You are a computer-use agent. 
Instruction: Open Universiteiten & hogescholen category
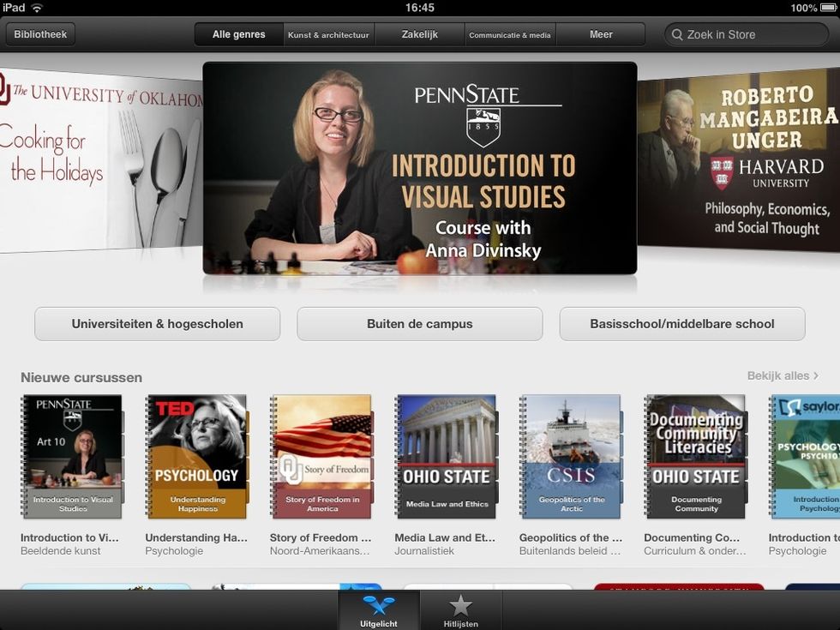click(x=158, y=324)
